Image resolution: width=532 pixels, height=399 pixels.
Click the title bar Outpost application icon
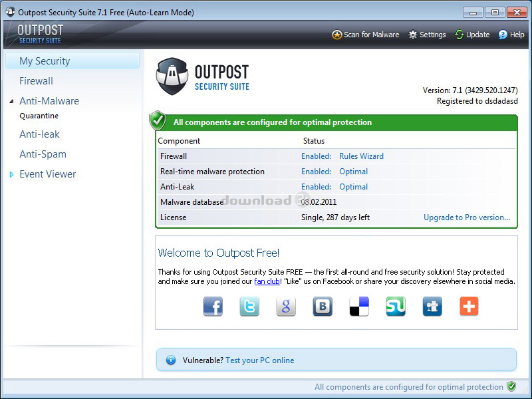[11, 12]
